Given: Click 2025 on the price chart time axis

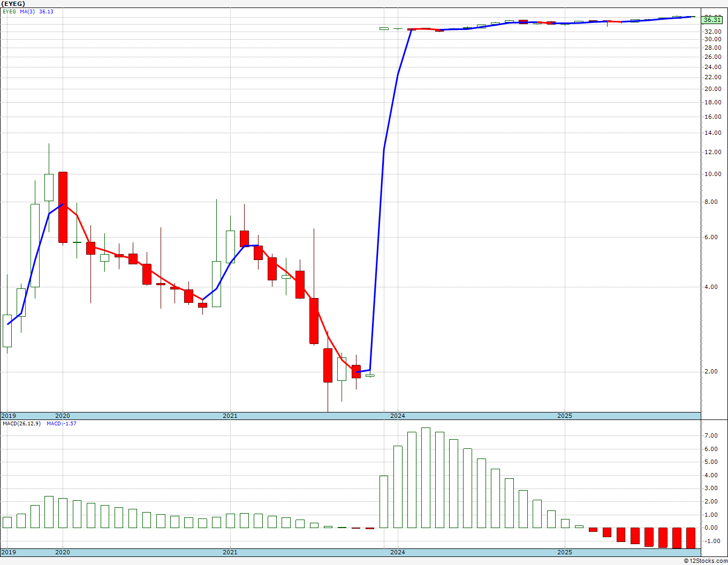Looking at the screenshot, I should [x=565, y=416].
